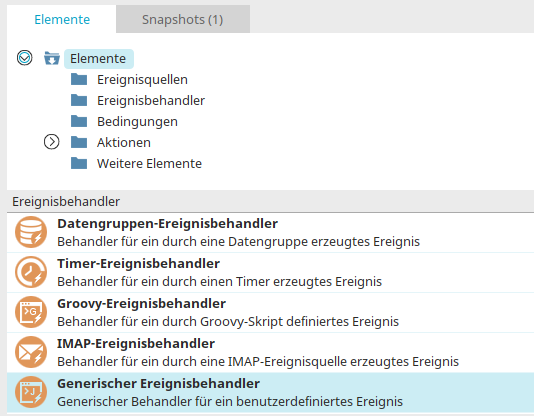Switch to the Snapshots (1) tab

183,19
